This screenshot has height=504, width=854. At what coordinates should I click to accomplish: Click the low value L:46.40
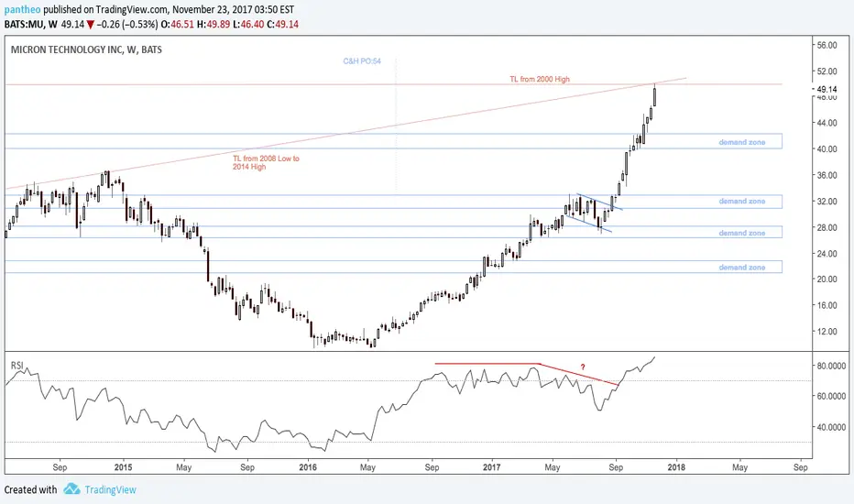click(x=248, y=25)
